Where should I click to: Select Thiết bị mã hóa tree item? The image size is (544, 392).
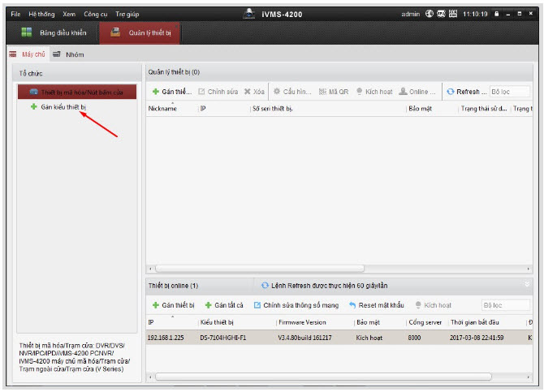coord(76,93)
